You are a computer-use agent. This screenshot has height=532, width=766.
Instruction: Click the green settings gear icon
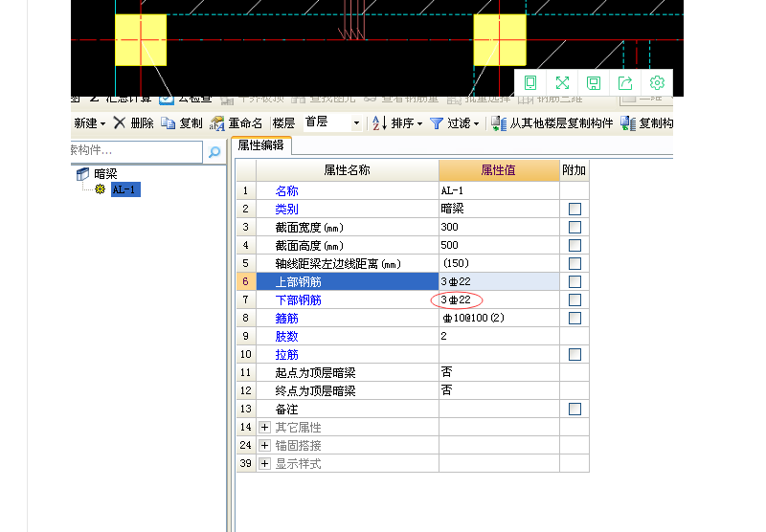coord(657,82)
